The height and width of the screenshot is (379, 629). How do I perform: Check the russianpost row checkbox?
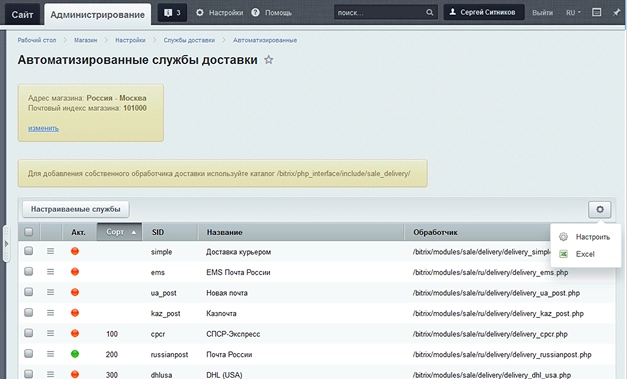(x=28, y=353)
